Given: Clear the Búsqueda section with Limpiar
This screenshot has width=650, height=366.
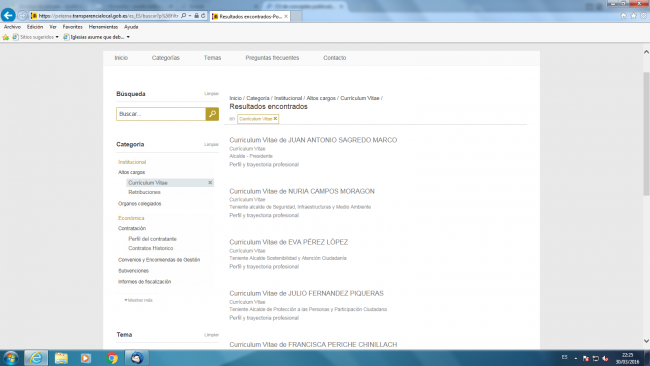Looking at the screenshot, I should (211, 94).
